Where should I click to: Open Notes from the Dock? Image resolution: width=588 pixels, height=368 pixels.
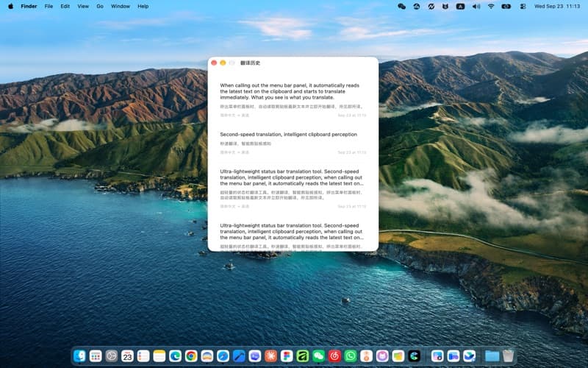coord(159,355)
